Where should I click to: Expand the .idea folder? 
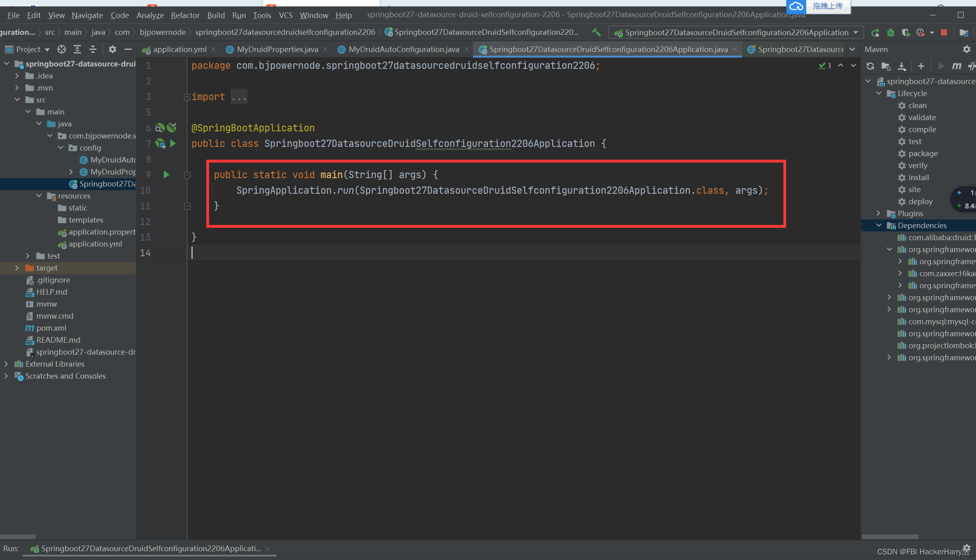tap(17, 76)
